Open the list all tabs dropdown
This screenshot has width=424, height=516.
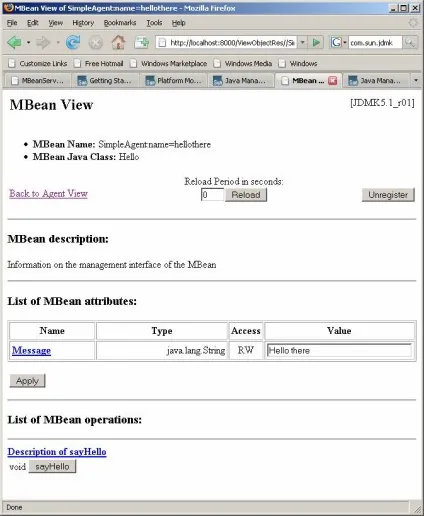[x=416, y=80]
